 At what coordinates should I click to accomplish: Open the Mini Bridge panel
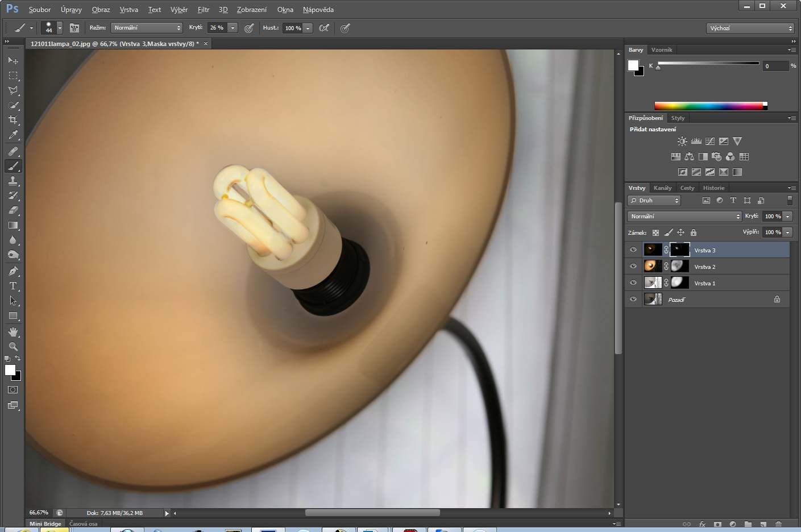pos(45,523)
